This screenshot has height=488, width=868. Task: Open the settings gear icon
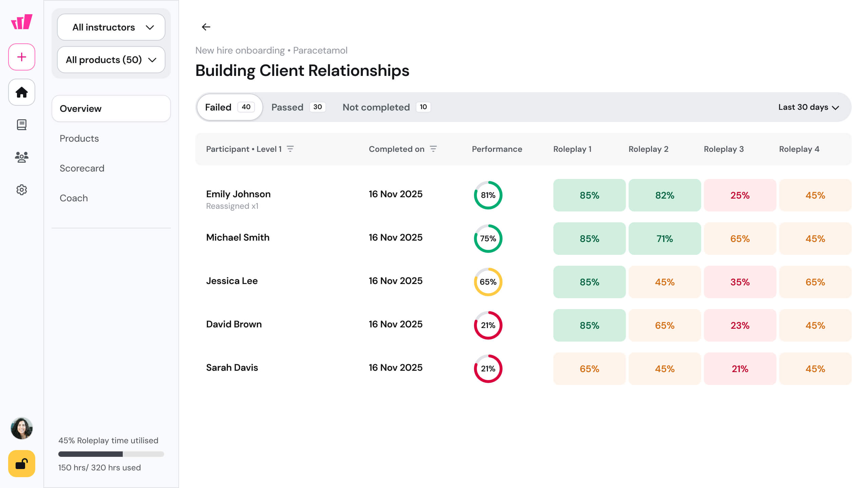point(22,190)
